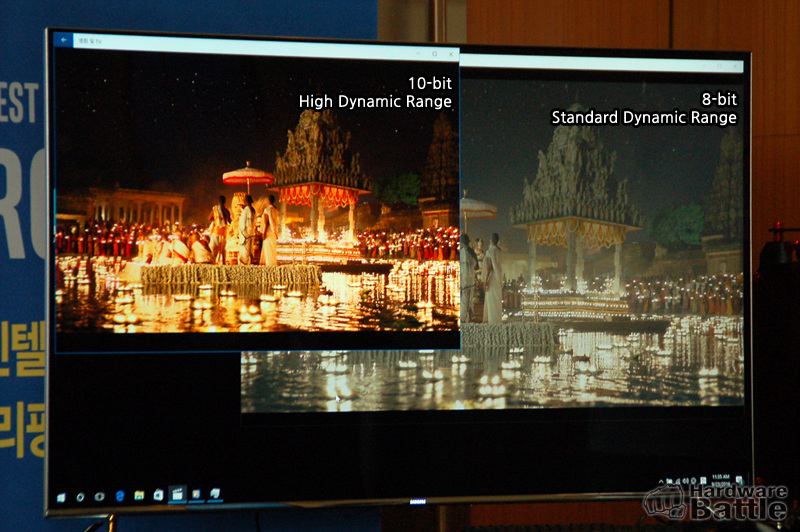Open the volume tray icon

pos(686,481)
